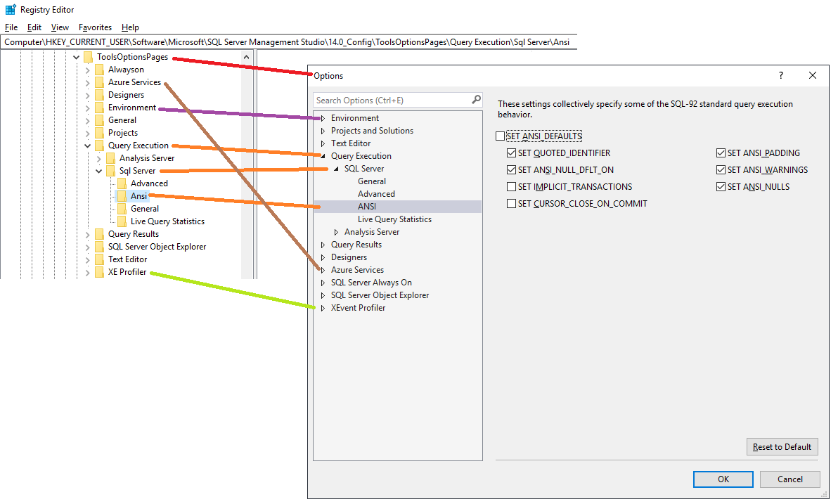This screenshot has height=504, width=838.
Task: Click the magnifier icon in Search Options box
Action: click(476, 99)
